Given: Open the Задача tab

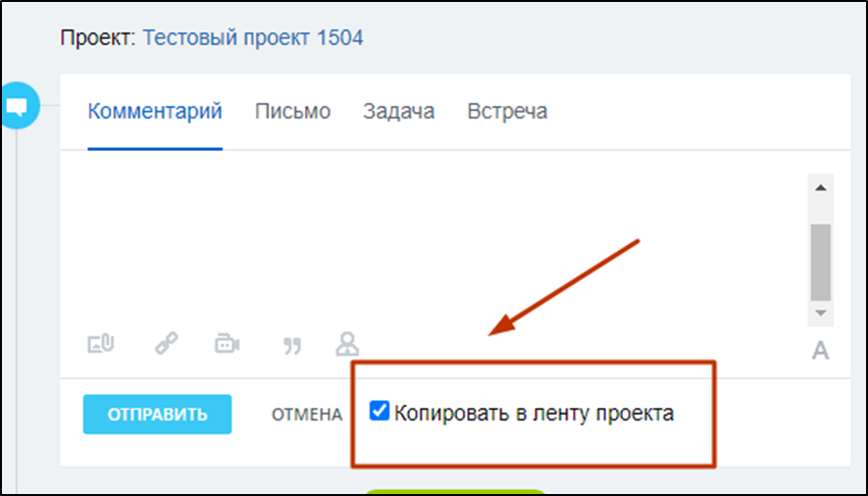Looking at the screenshot, I should (x=398, y=111).
